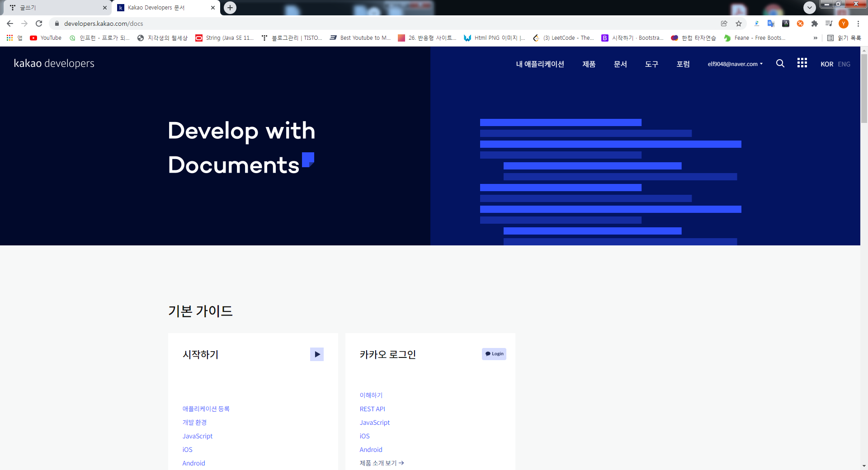The width and height of the screenshot is (868, 470).
Task: Open the 카카오 로그인 card title
Action: [387, 355]
